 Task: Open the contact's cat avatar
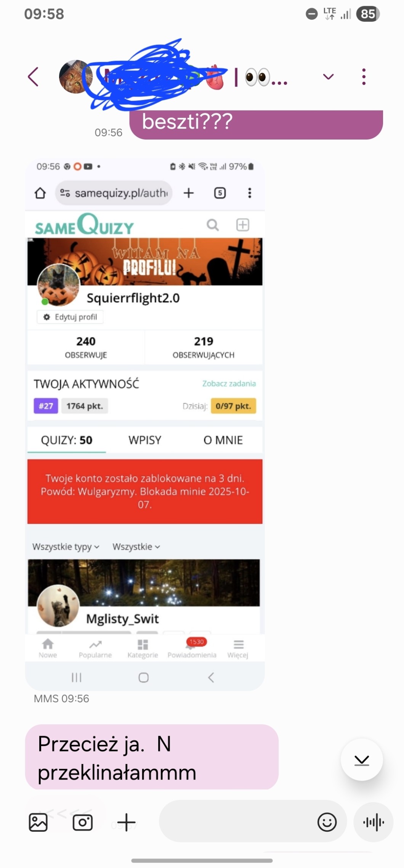(75, 77)
